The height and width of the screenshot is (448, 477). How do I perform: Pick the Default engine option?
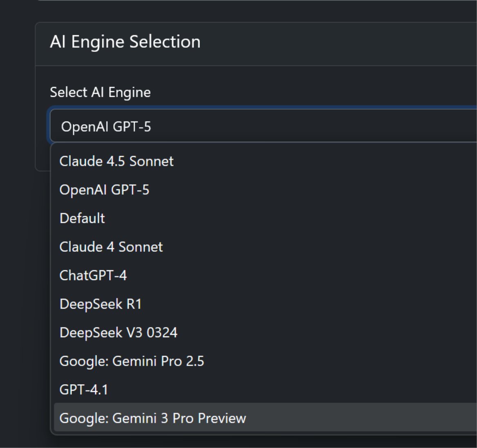(83, 218)
